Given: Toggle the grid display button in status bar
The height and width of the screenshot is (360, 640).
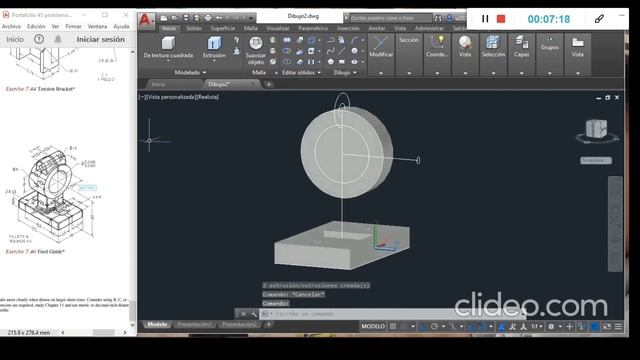Looking at the screenshot, I should click(x=393, y=326).
